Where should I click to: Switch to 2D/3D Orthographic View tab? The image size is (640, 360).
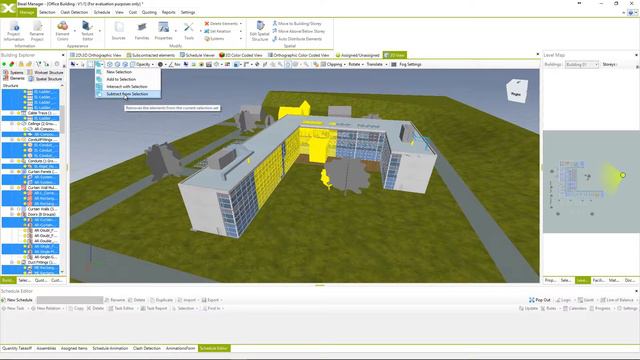pos(96,55)
